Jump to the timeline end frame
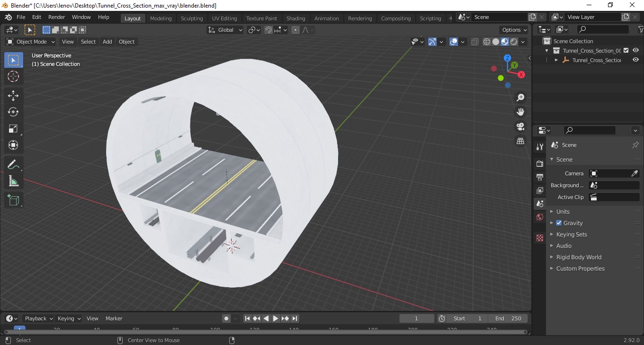The height and width of the screenshot is (345, 644). pyautogui.click(x=295, y=318)
